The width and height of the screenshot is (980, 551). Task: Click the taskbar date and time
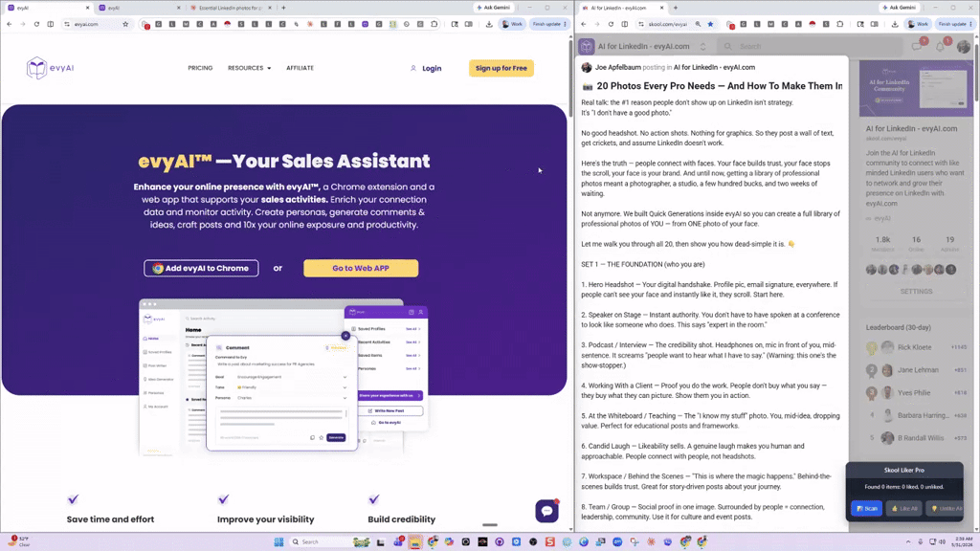(x=964, y=541)
